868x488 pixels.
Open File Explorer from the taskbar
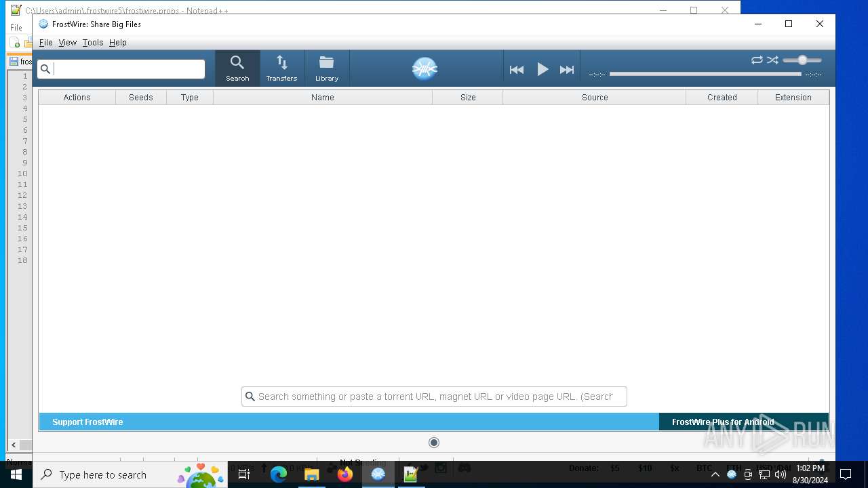point(312,474)
